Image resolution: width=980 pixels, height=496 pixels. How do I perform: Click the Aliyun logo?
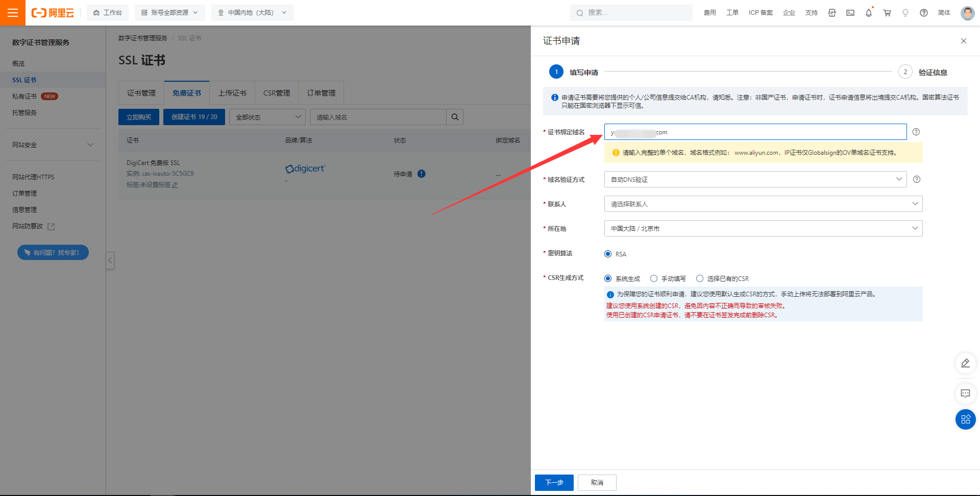coord(53,13)
